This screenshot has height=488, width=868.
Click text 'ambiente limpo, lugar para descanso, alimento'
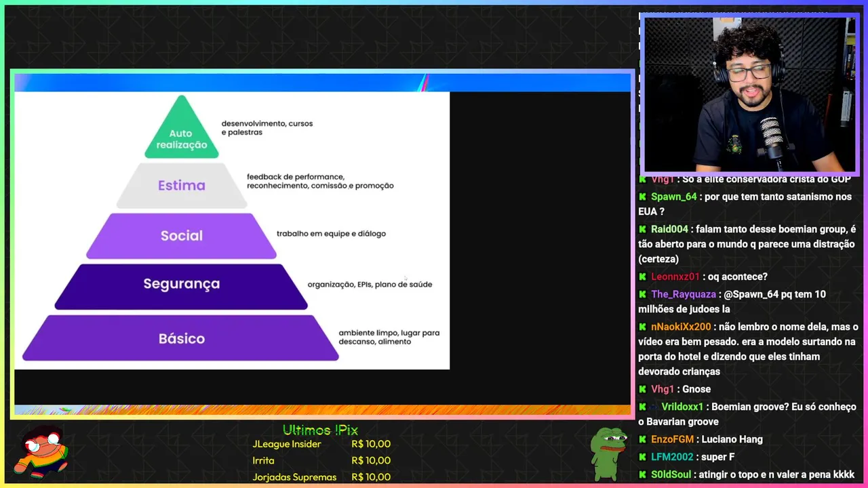(x=389, y=338)
